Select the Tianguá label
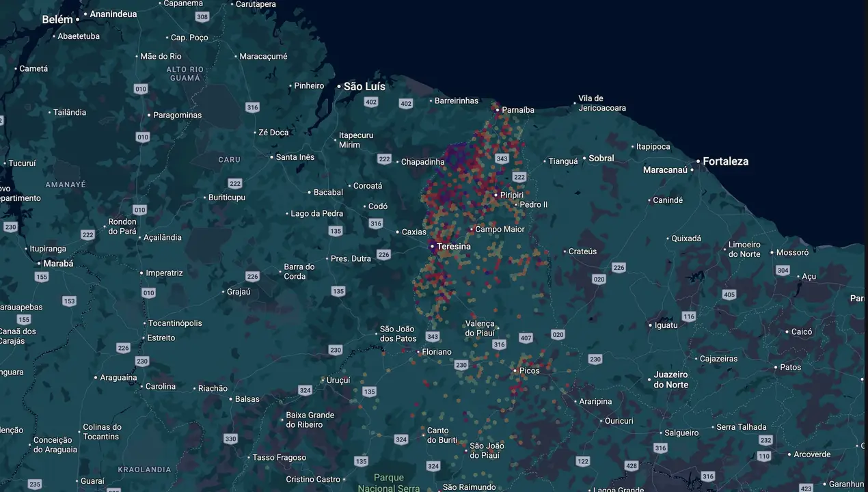868x492 pixels. click(563, 162)
